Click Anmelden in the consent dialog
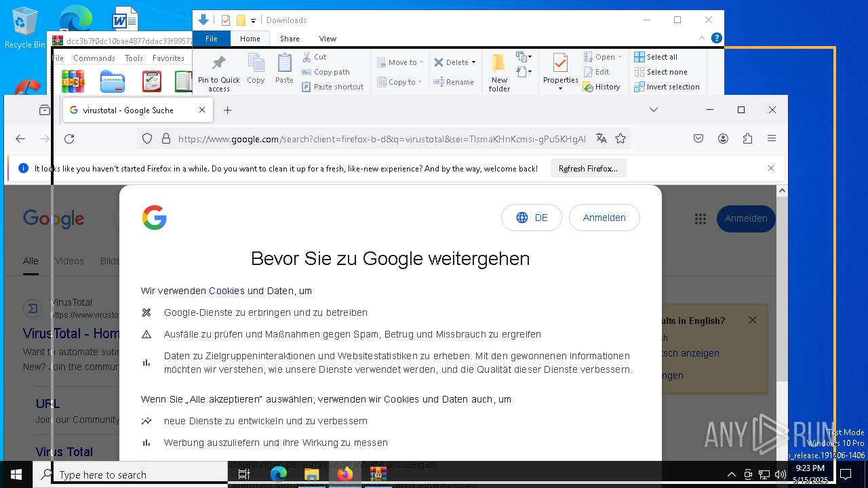 tap(604, 218)
